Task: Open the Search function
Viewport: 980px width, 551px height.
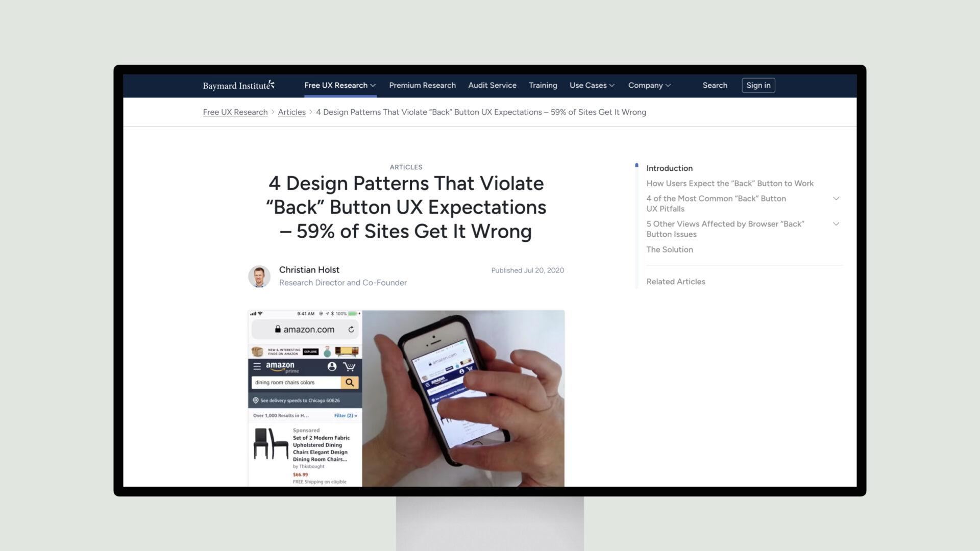Action: (715, 85)
